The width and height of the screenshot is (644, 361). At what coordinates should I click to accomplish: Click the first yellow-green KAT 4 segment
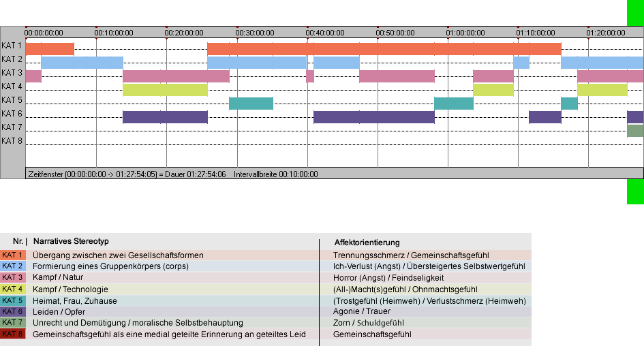[165, 90]
